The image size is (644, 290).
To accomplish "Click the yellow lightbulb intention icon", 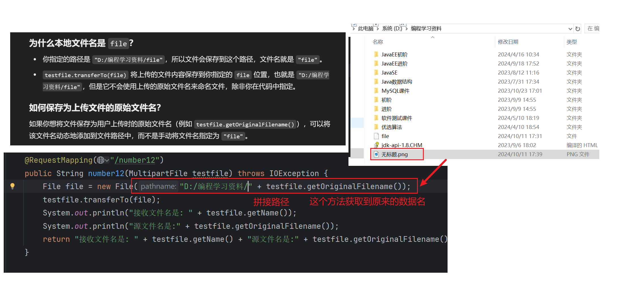I will [12, 186].
